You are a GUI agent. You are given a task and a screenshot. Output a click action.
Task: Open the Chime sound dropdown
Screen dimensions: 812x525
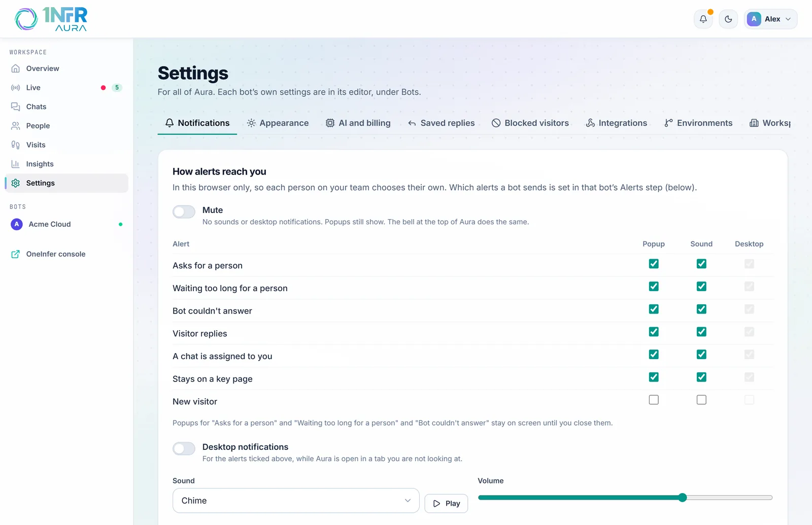pyautogui.click(x=296, y=501)
